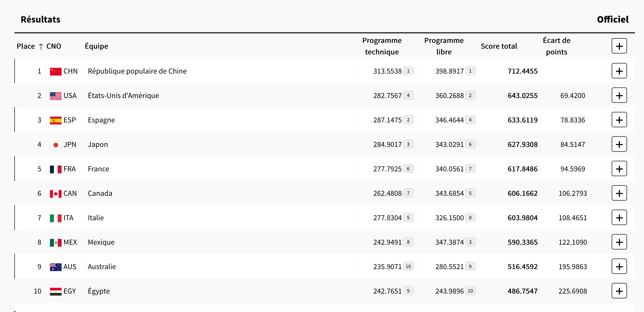Viewport: 644px width, 312px height.
Task: Expand Japon row with plus button
Action: [619, 144]
